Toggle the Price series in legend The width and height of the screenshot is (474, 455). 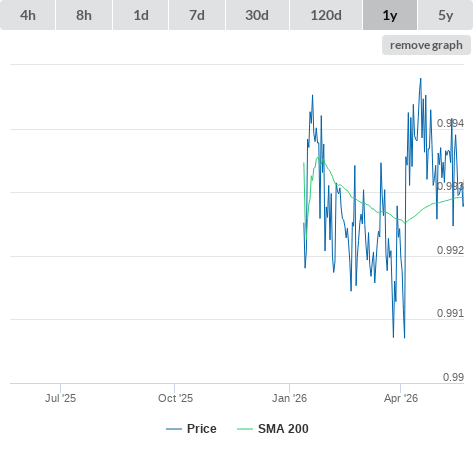point(202,429)
